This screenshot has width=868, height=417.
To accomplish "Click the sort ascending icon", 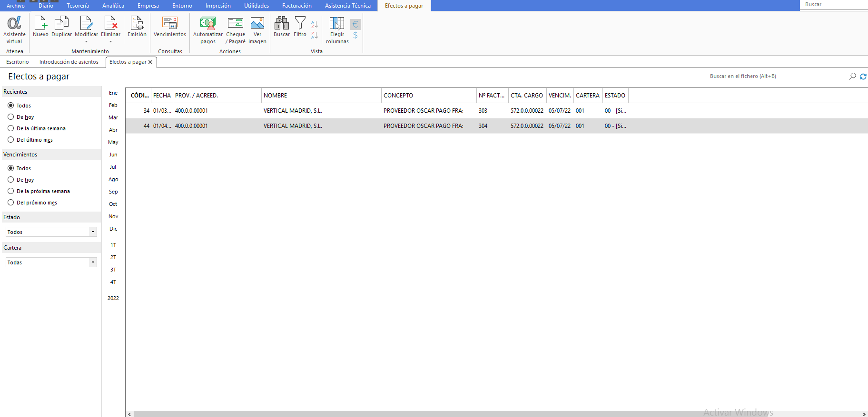I will click(315, 24).
